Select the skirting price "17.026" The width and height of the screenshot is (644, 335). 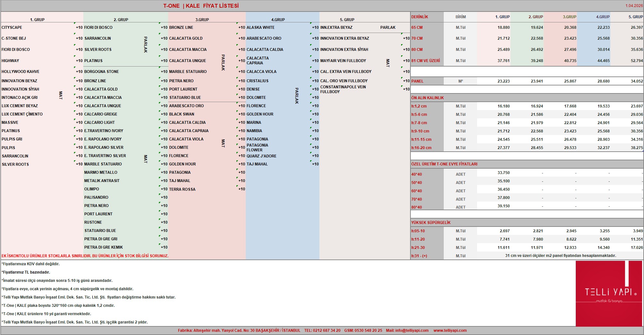(x=637, y=248)
